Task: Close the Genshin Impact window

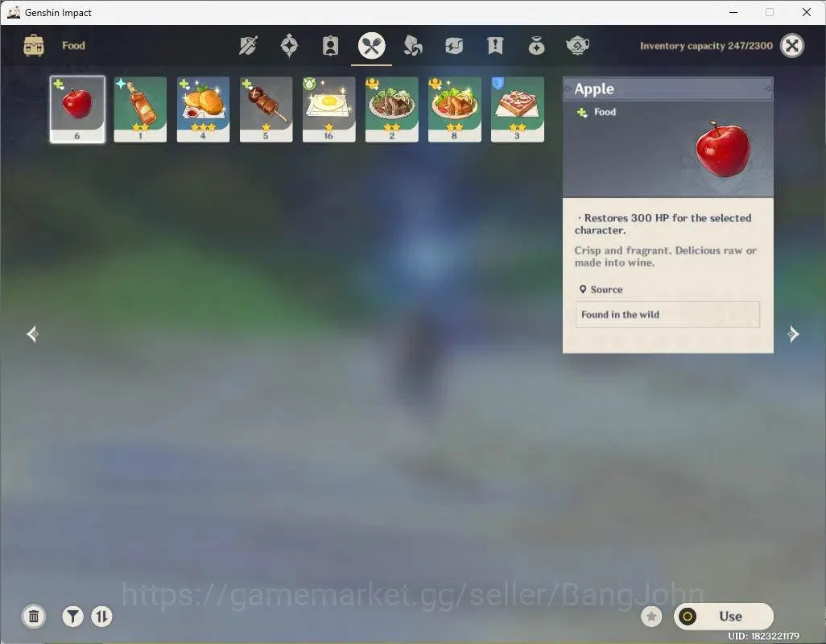Action: (806, 12)
